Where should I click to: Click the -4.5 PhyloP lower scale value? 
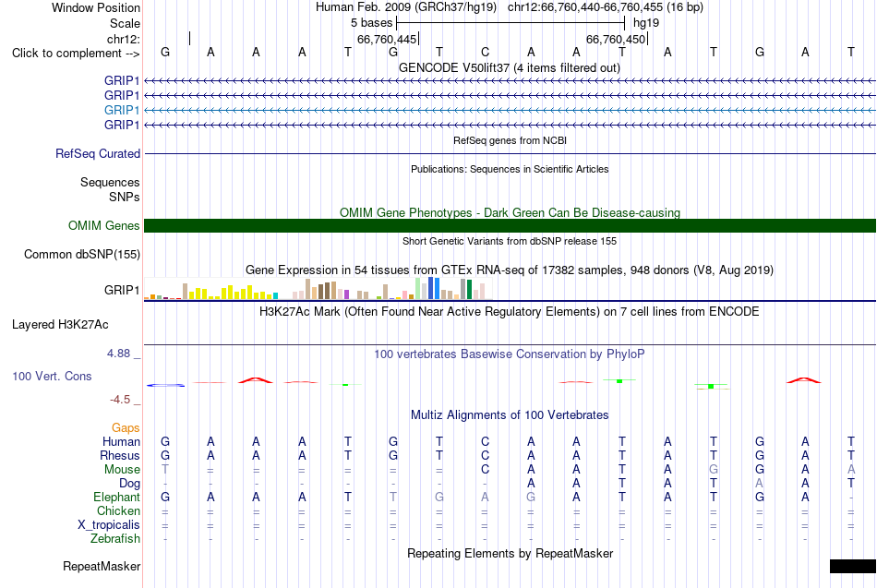(120, 400)
